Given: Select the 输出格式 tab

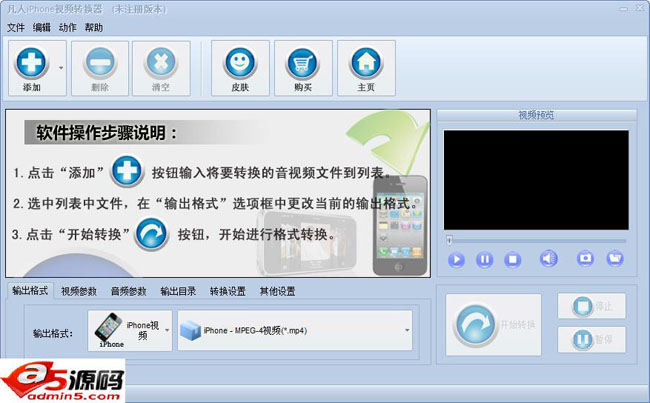Looking at the screenshot, I should click(x=30, y=291).
